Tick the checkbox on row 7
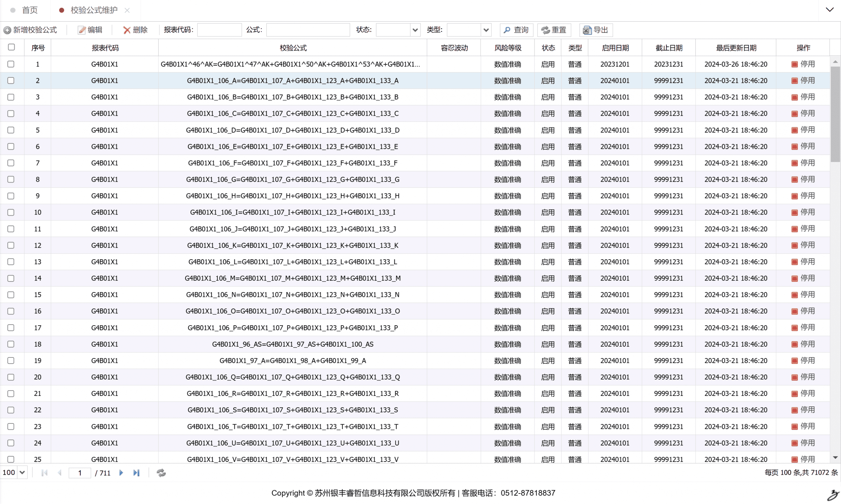 [x=11, y=163]
